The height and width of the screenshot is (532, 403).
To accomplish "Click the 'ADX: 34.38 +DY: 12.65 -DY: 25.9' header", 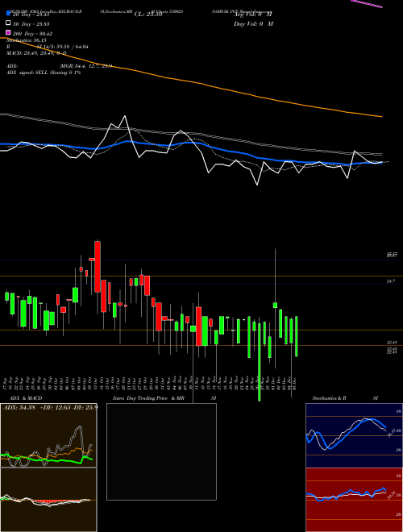I will [50, 407].
